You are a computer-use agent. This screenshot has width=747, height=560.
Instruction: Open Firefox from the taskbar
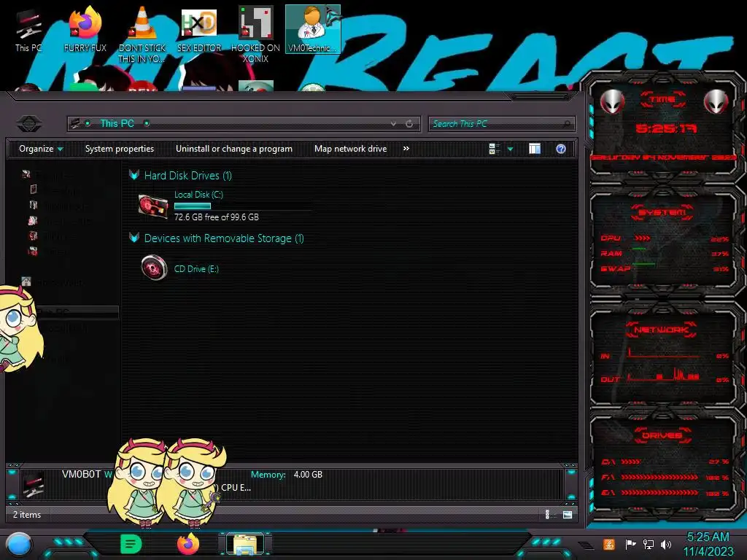coord(188,544)
